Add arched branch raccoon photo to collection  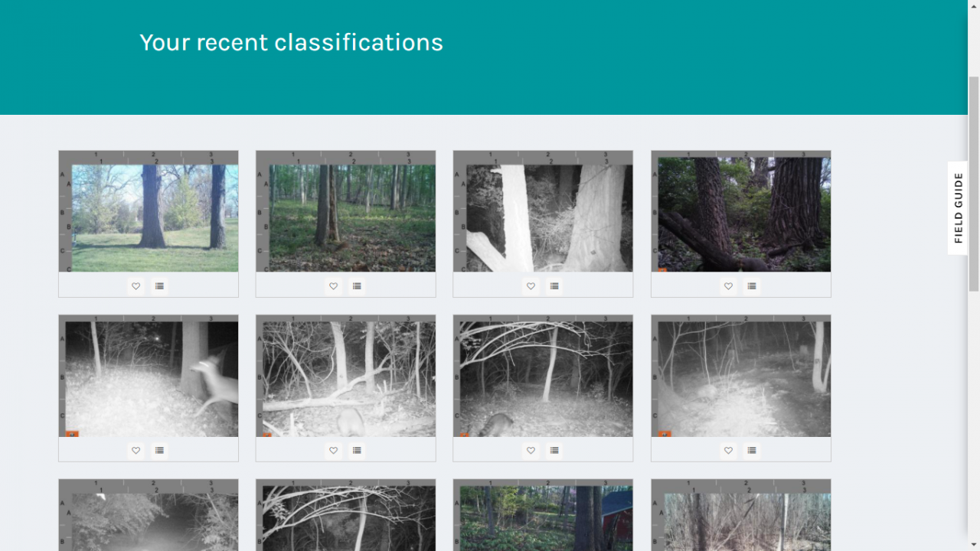click(554, 451)
